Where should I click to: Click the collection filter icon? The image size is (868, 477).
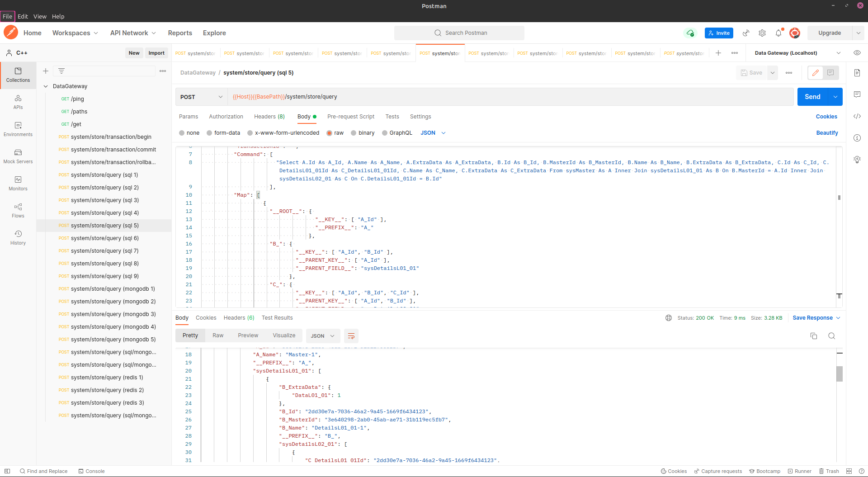pos(61,71)
